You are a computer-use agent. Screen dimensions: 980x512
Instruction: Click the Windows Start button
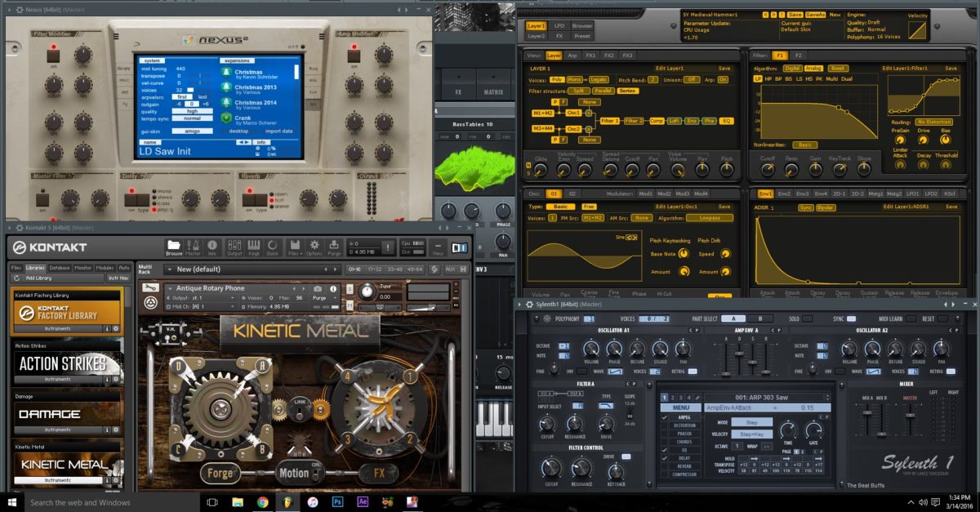pos(12,501)
